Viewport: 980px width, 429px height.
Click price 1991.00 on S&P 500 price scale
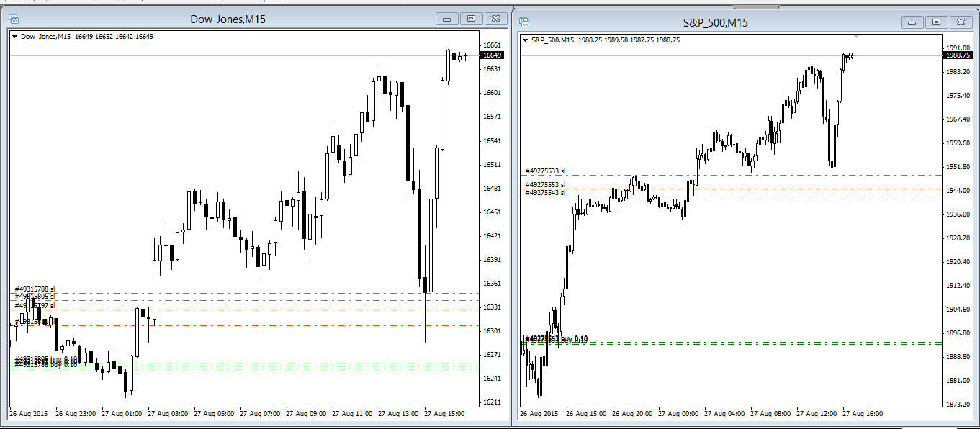tap(958, 48)
